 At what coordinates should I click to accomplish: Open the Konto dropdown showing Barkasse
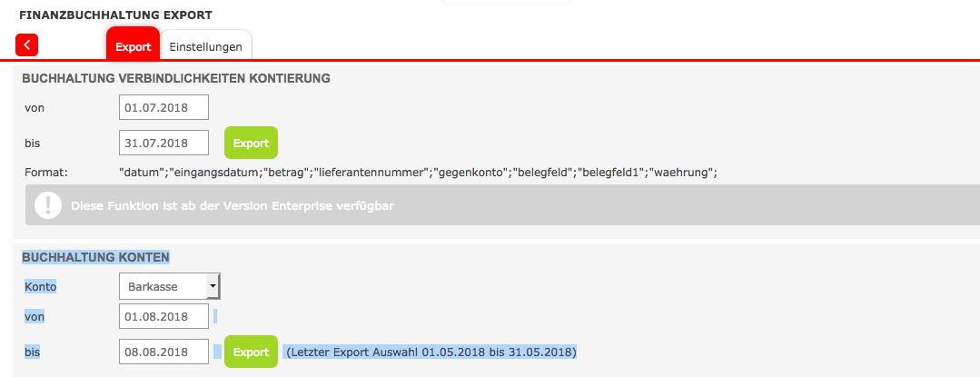[x=170, y=287]
